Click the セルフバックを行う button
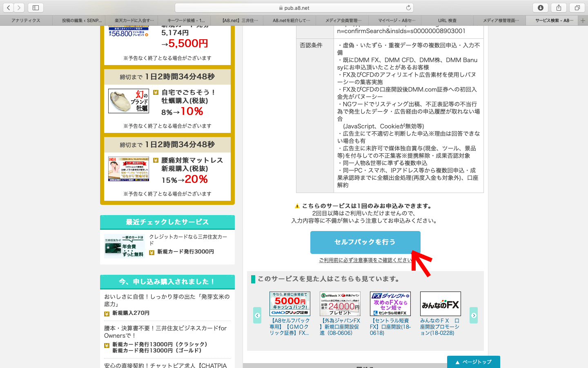The image size is (588, 368). (x=365, y=242)
